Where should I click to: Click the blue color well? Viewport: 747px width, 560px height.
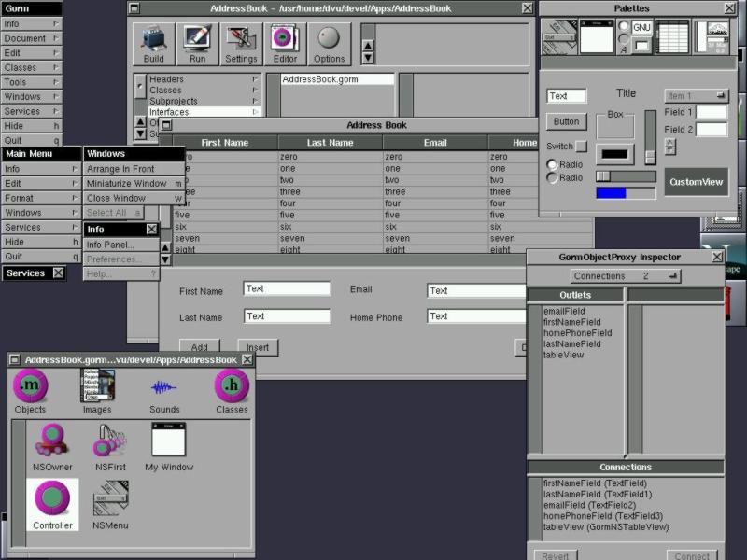tap(626, 193)
